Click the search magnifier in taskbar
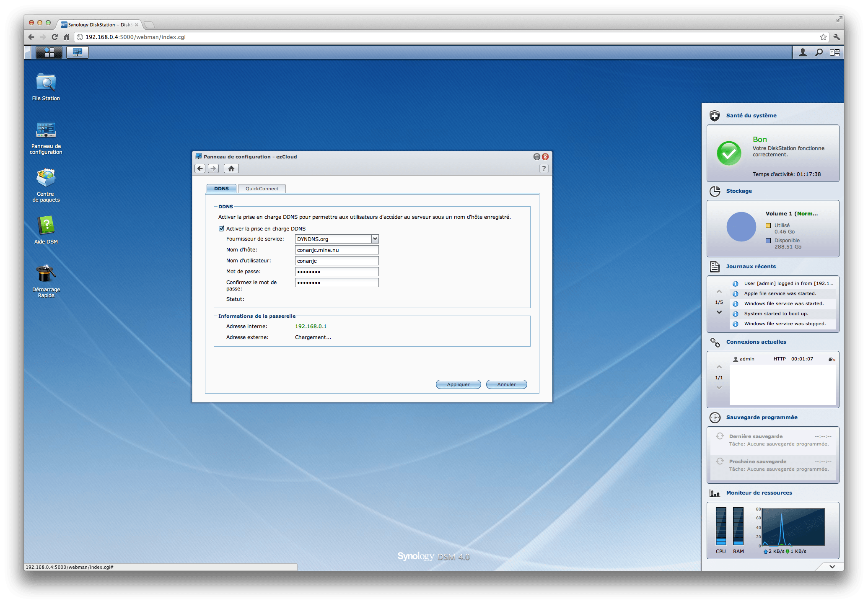This screenshot has width=868, height=604. click(x=819, y=52)
